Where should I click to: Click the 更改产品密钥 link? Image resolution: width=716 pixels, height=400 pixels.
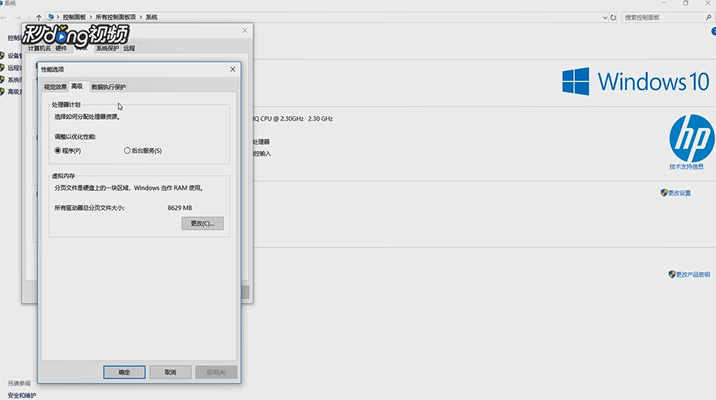pos(693,274)
